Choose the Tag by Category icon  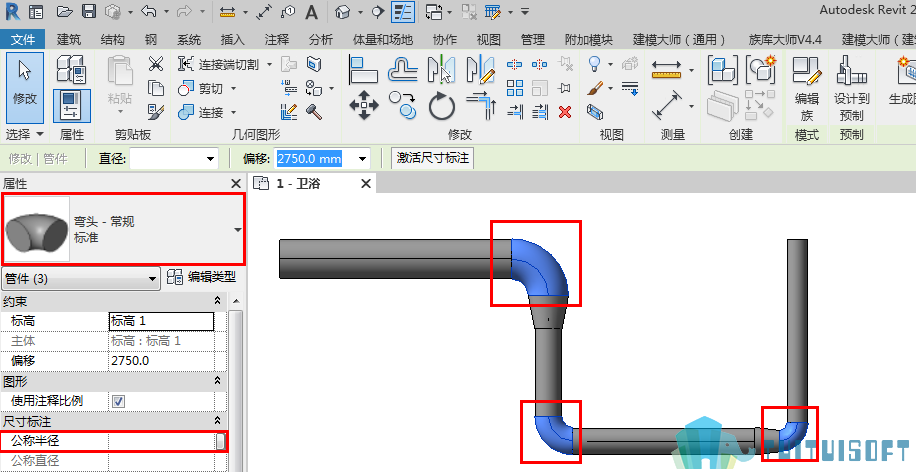coord(288,12)
